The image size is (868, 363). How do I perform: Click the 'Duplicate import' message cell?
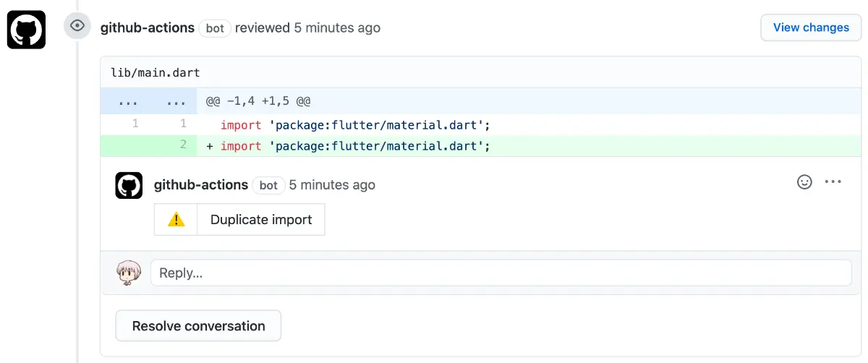click(261, 220)
